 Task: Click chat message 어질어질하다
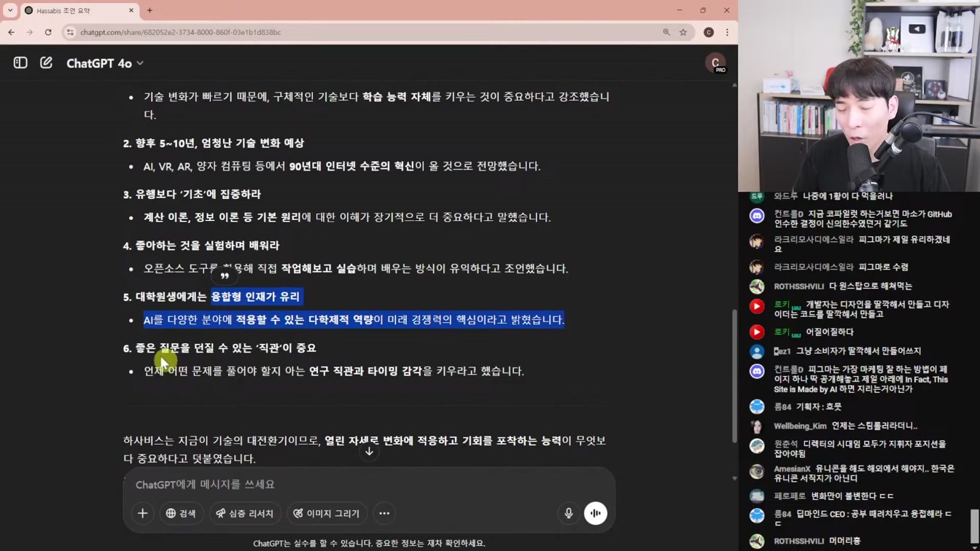(830, 332)
